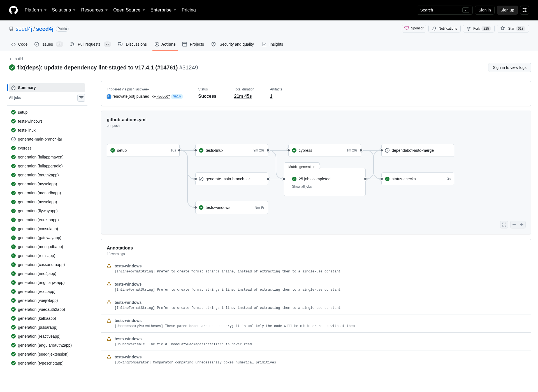Image resolution: width=538 pixels, height=392 pixels.
Task: Click the Sign up button
Action: [507, 10]
